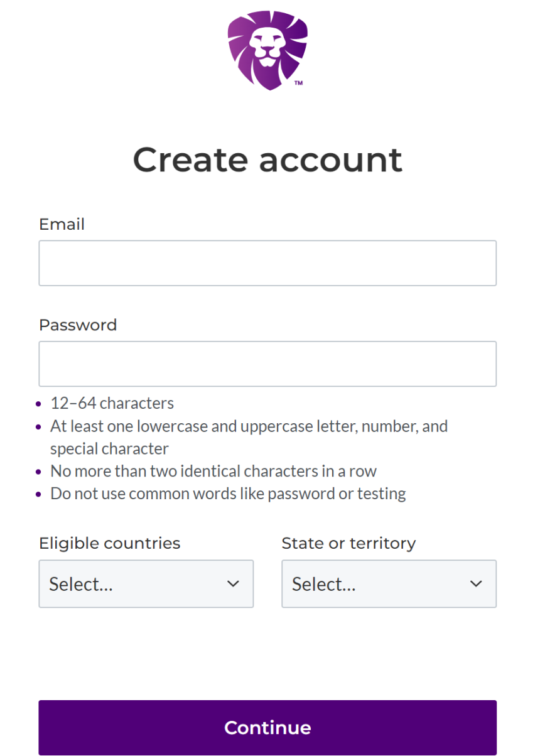Screen dimensions: 540x756
Task: Click the TM trademark symbol beside the logo
Action: [x=298, y=83]
